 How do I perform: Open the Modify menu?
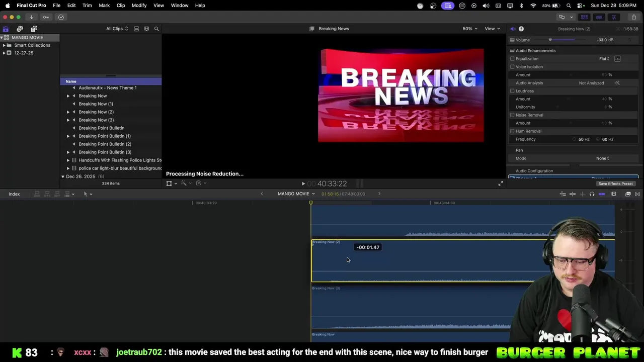click(x=139, y=6)
